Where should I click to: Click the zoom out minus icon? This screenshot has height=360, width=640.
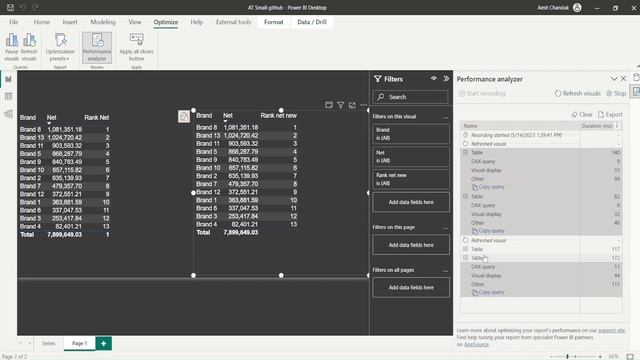coord(551,356)
